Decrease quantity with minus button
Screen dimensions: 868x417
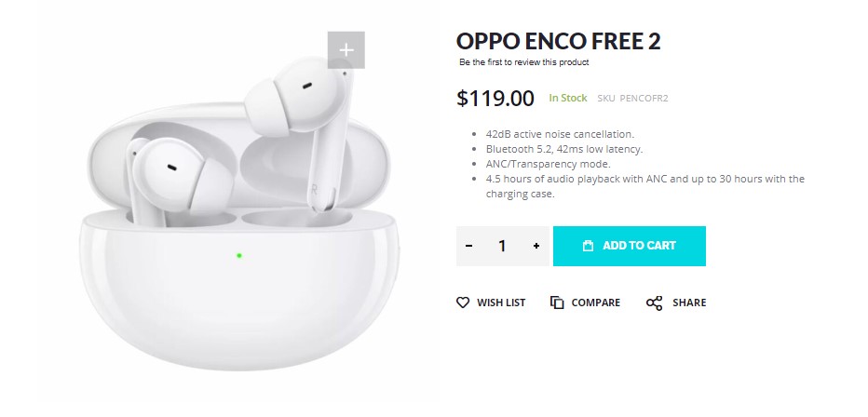click(468, 246)
